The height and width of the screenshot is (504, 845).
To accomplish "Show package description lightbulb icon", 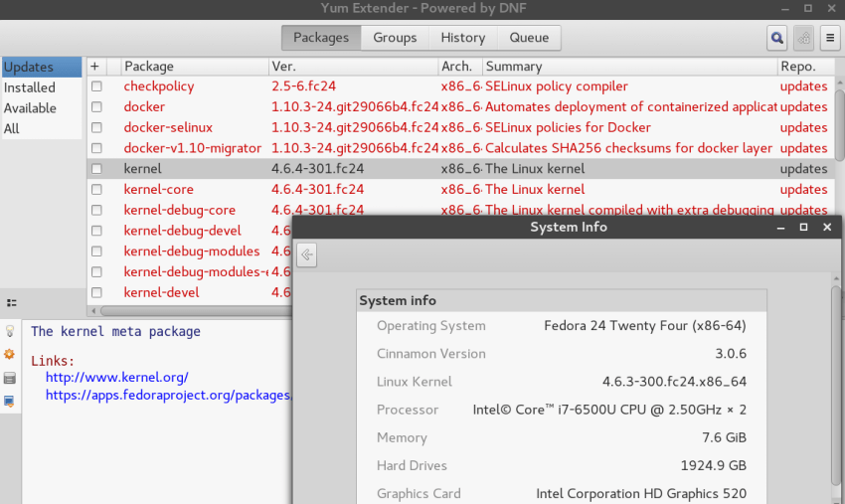I will coord(10,331).
